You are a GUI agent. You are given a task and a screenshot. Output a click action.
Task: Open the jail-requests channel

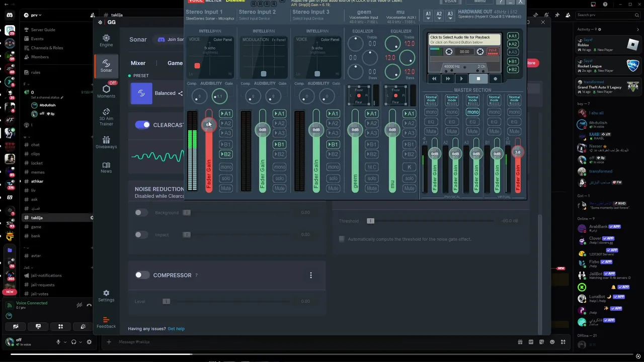tap(43, 285)
